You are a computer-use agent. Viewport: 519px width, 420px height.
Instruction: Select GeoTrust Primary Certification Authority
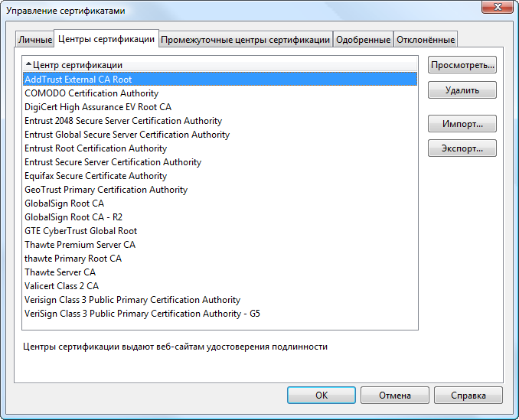(x=220, y=190)
